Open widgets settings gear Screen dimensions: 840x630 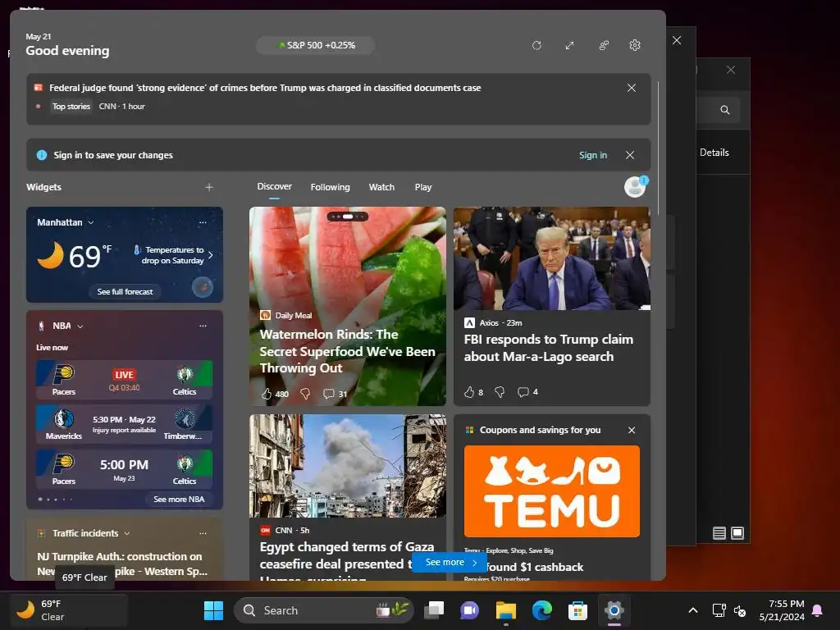[635, 46]
